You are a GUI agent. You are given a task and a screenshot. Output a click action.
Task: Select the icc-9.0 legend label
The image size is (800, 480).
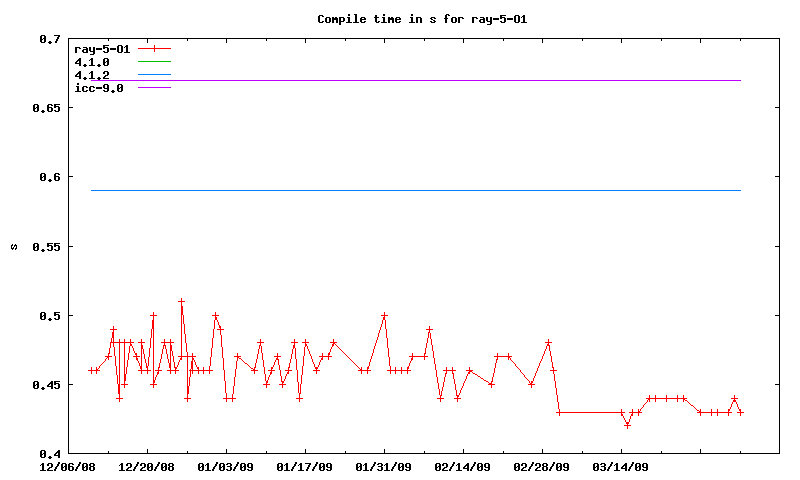(x=99, y=88)
